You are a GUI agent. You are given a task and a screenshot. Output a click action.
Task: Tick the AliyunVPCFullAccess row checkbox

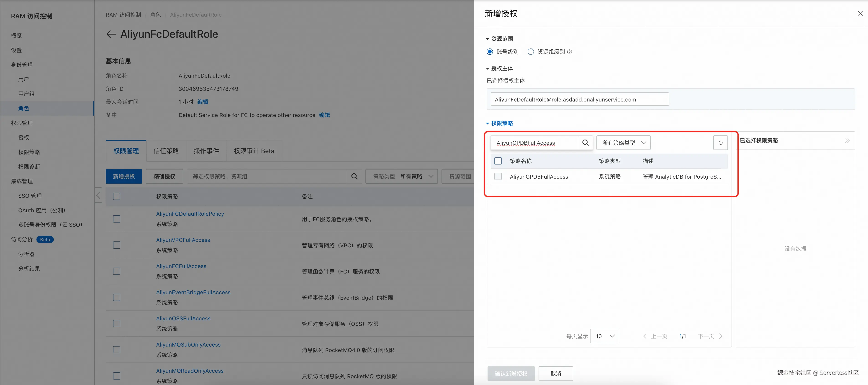coord(117,245)
